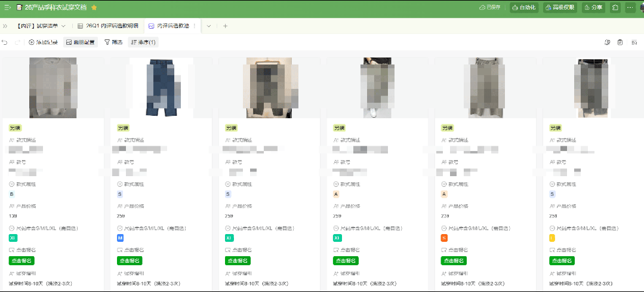Open the chevron dropdown after the tabs

tap(209, 26)
